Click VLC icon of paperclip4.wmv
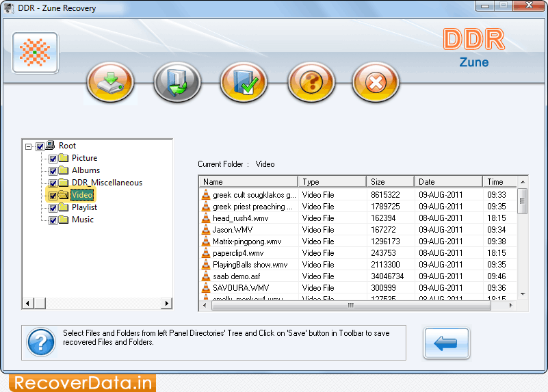This screenshot has width=548, height=392. point(206,253)
